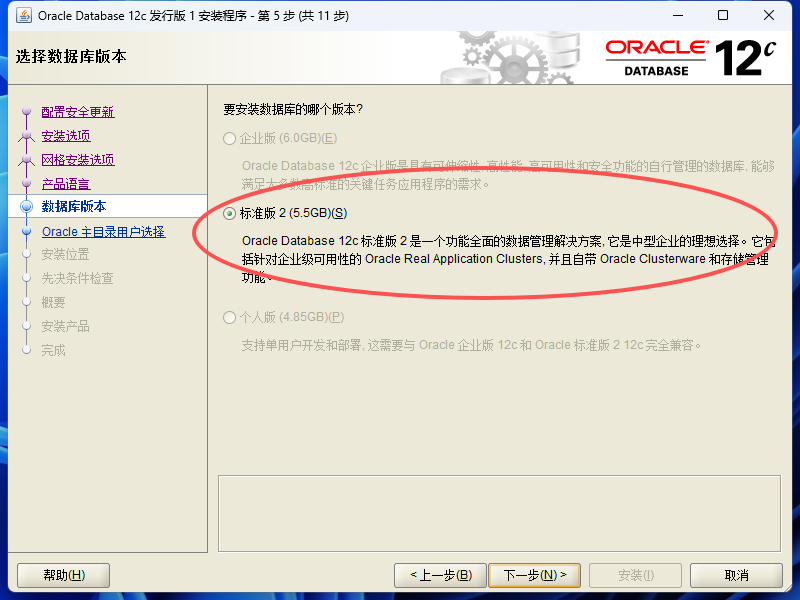800x600 pixels.
Task: Select the 个人版 (4.85GB) radio button
Action: (230, 317)
